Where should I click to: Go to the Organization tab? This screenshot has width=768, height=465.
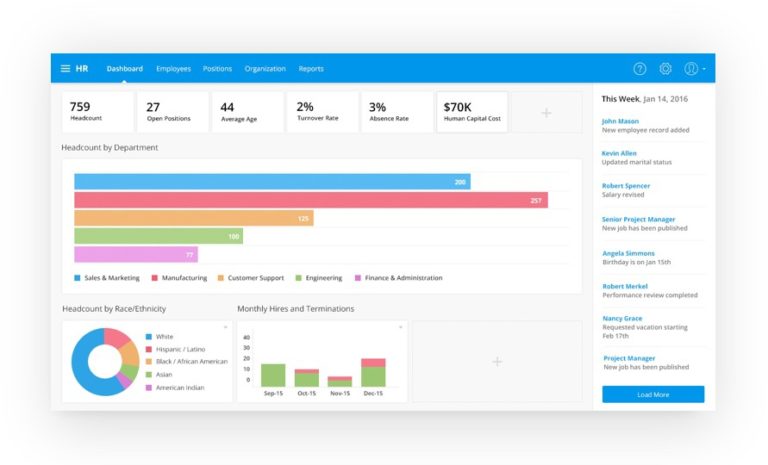click(265, 69)
